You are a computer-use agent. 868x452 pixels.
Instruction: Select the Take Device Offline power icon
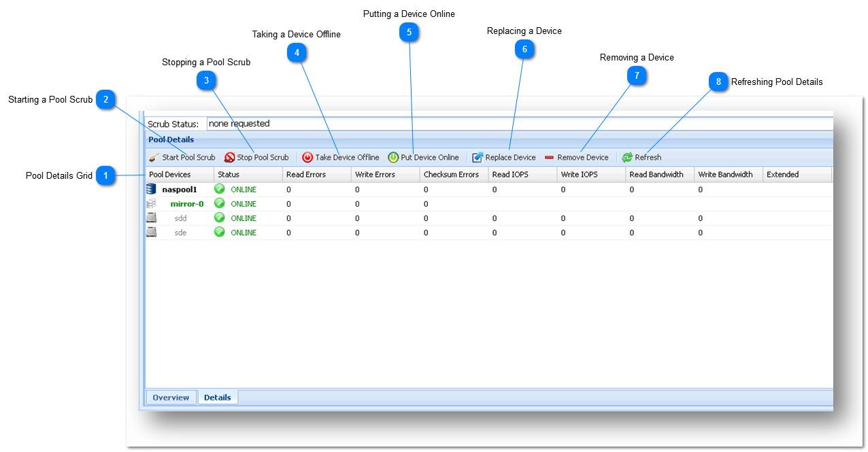click(308, 157)
